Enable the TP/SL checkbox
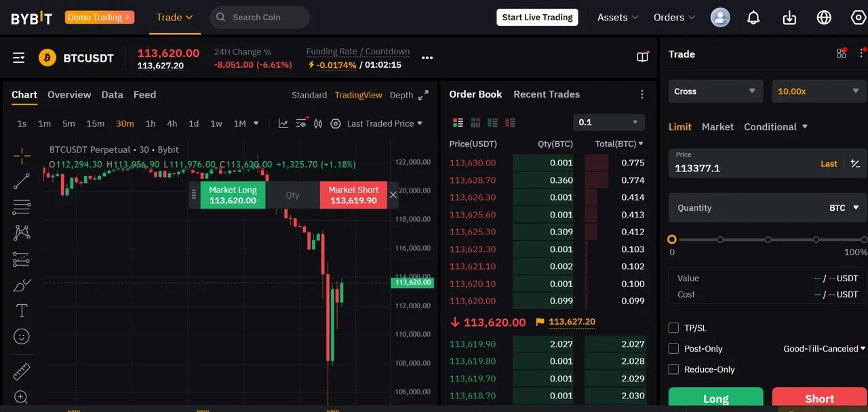The image size is (868, 412). [673, 327]
